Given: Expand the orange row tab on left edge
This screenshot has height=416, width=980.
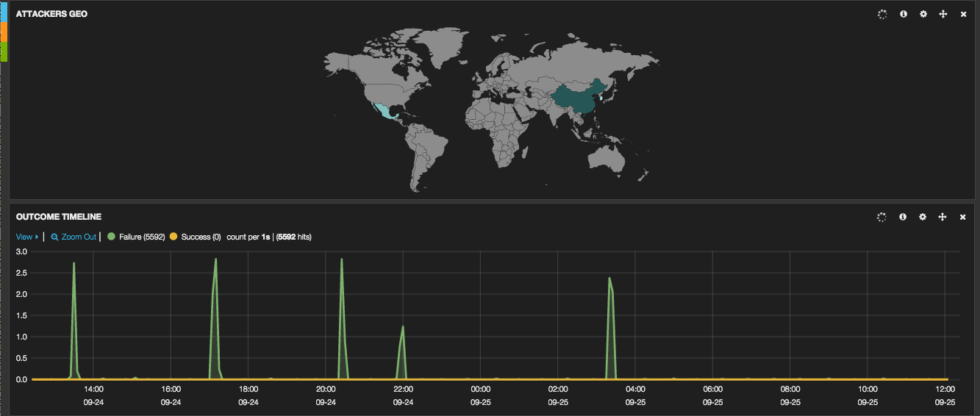Looking at the screenshot, I should [4, 32].
